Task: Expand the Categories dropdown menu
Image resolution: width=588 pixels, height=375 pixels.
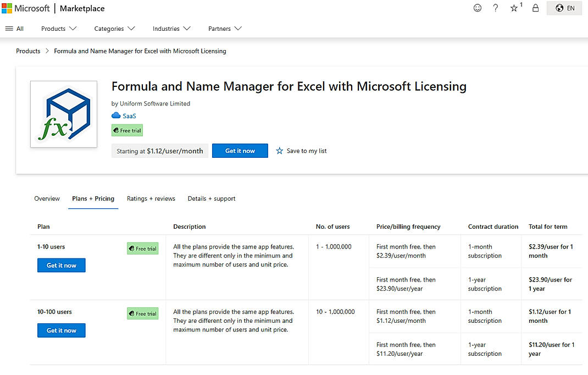Action: (x=114, y=29)
